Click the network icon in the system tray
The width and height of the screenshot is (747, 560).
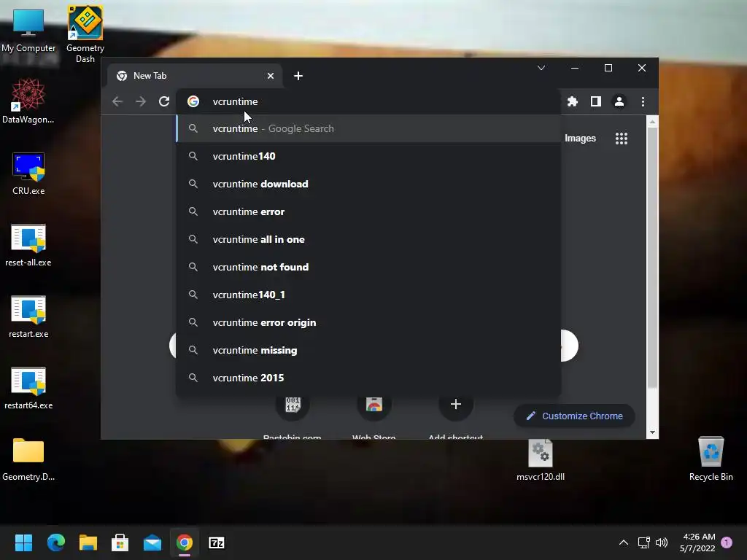[643, 542]
